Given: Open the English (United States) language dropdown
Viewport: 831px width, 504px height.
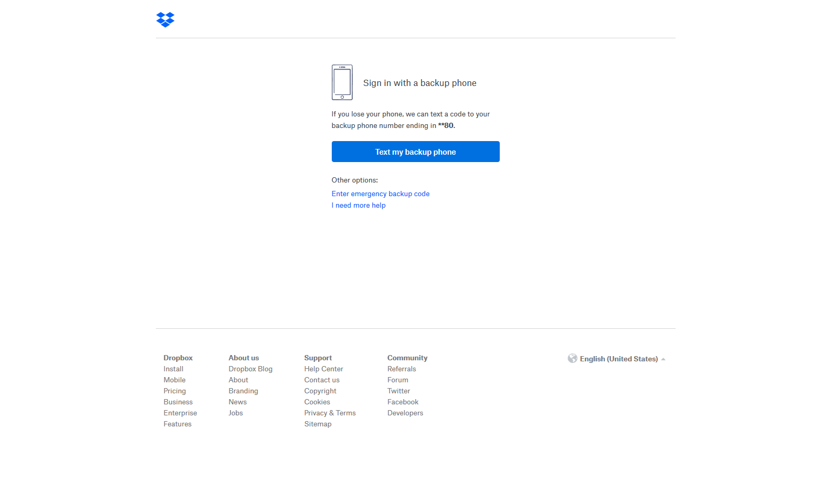Looking at the screenshot, I should (x=618, y=359).
